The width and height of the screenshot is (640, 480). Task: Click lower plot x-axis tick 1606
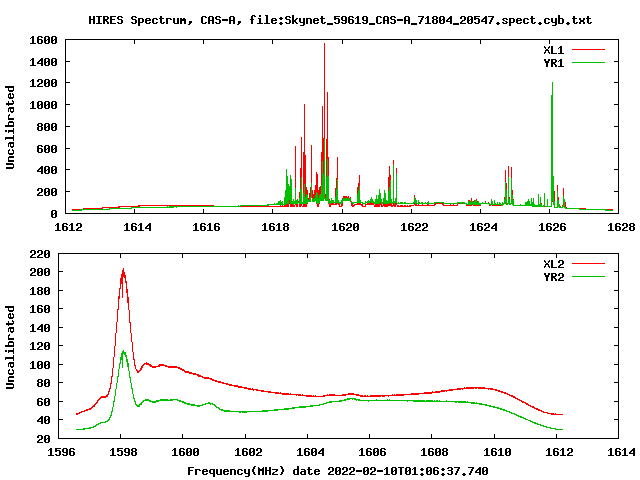[x=372, y=452]
